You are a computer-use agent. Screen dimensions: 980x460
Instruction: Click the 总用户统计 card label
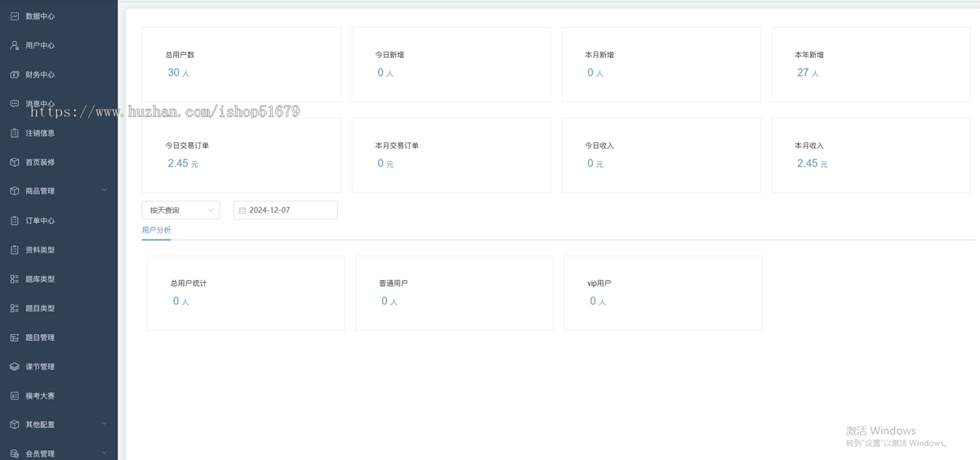[189, 284]
